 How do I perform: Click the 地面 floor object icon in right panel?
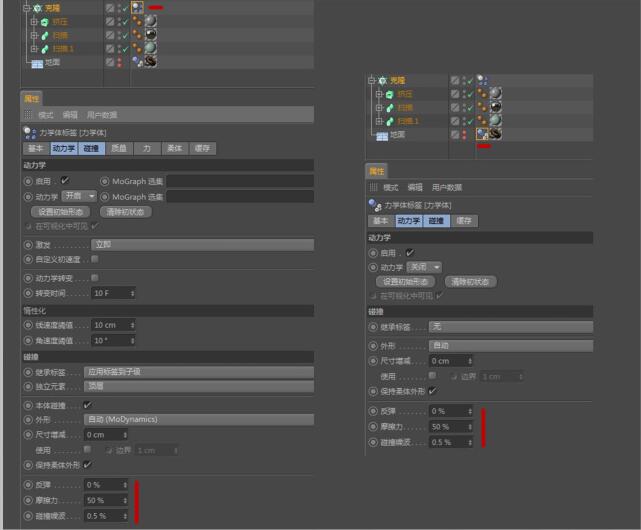pyautogui.click(x=382, y=136)
